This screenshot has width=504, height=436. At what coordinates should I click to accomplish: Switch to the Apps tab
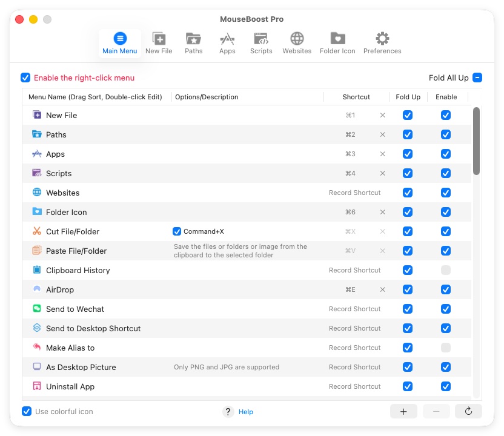coord(227,44)
